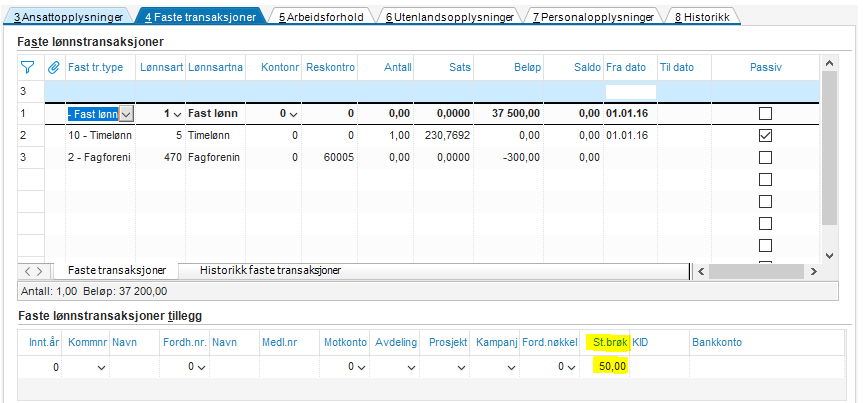
Task: Click horizontal scrollbar right arrow
Action: (813, 271)
